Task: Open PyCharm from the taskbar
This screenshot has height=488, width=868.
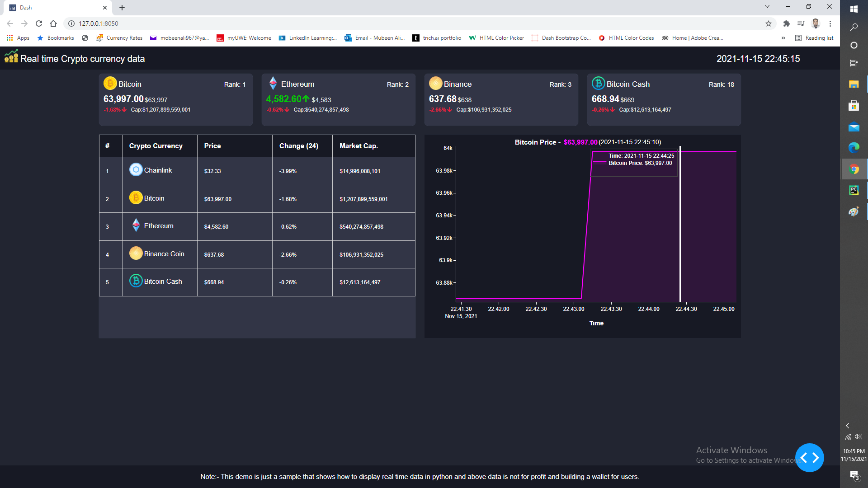Action: pyautogui.click(x=854, y=190)
